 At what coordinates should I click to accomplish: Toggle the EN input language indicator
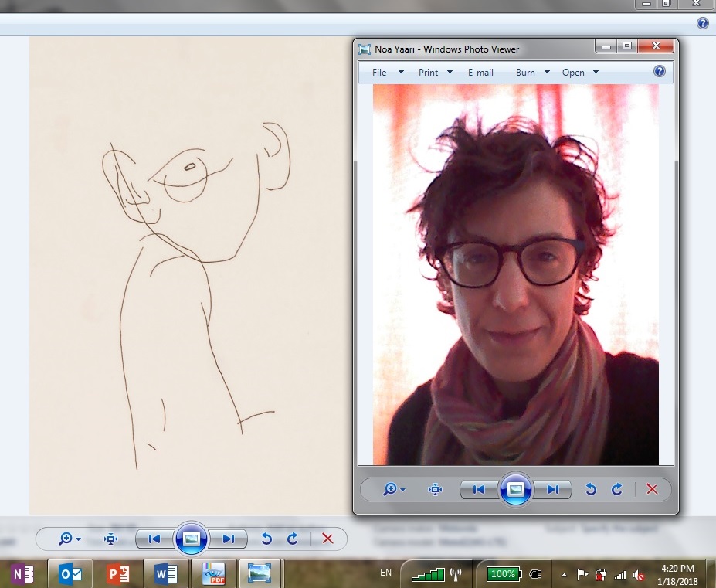click(385, 573)
